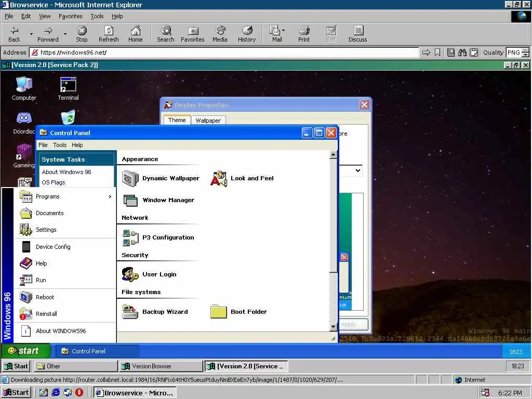532x399 pixels.
Task: Select Run in the start menu
Action: [x=65, y=280]
